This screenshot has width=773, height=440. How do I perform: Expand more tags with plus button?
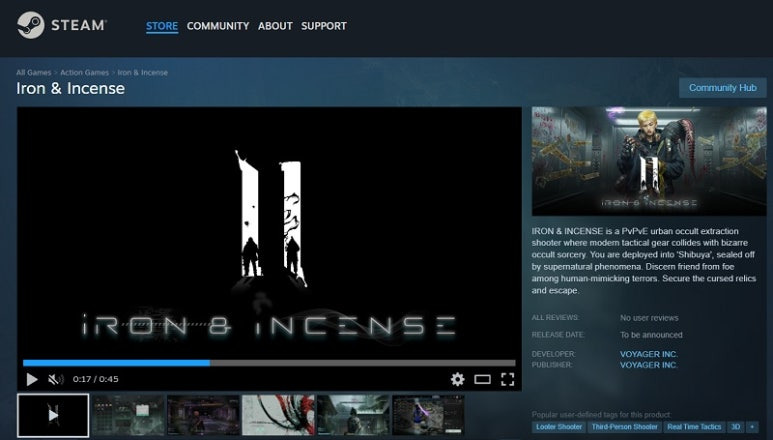752,427
